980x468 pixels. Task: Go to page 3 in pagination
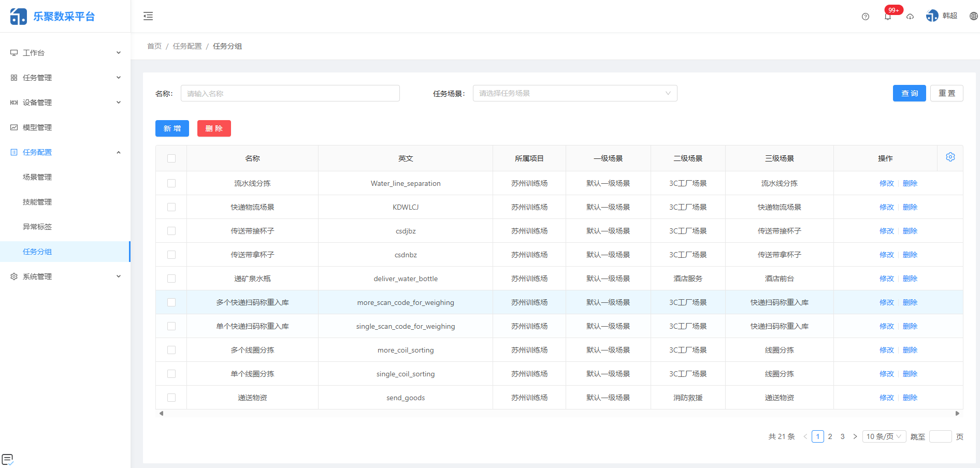tap(843, 436)
